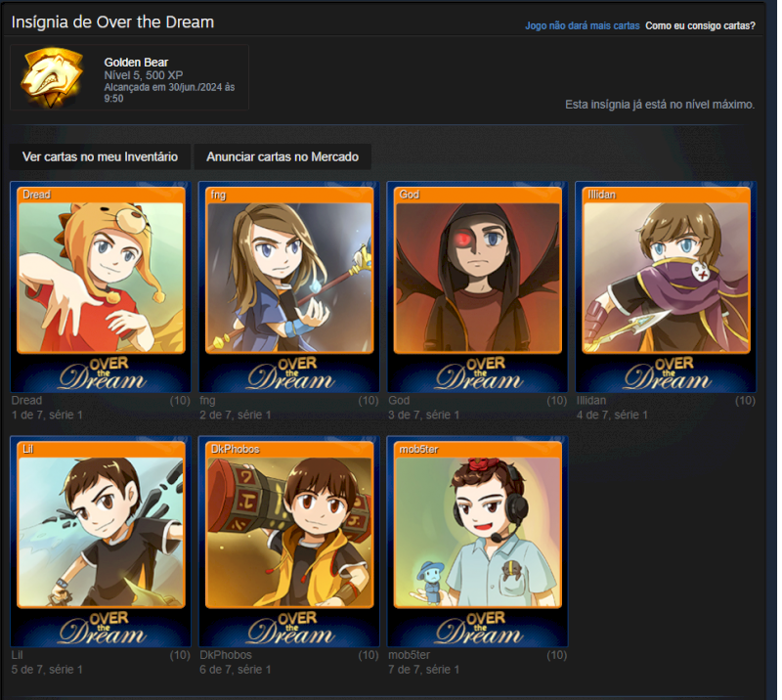Viewport: 782px width, 700px height.
Task: Open the Dread trading card
Action: pyautogui.click(x=101, y=286)
